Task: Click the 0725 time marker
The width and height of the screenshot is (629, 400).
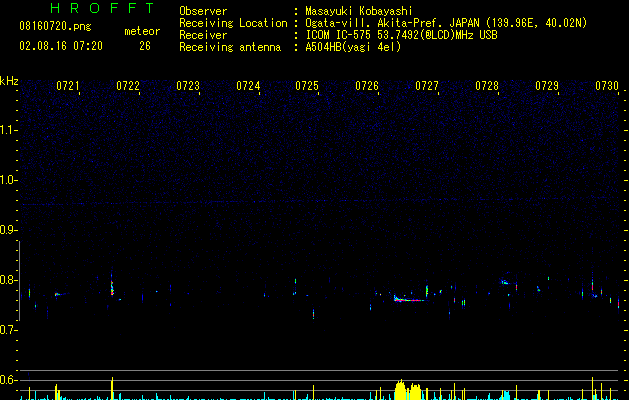Action: (x=307, y=86)
